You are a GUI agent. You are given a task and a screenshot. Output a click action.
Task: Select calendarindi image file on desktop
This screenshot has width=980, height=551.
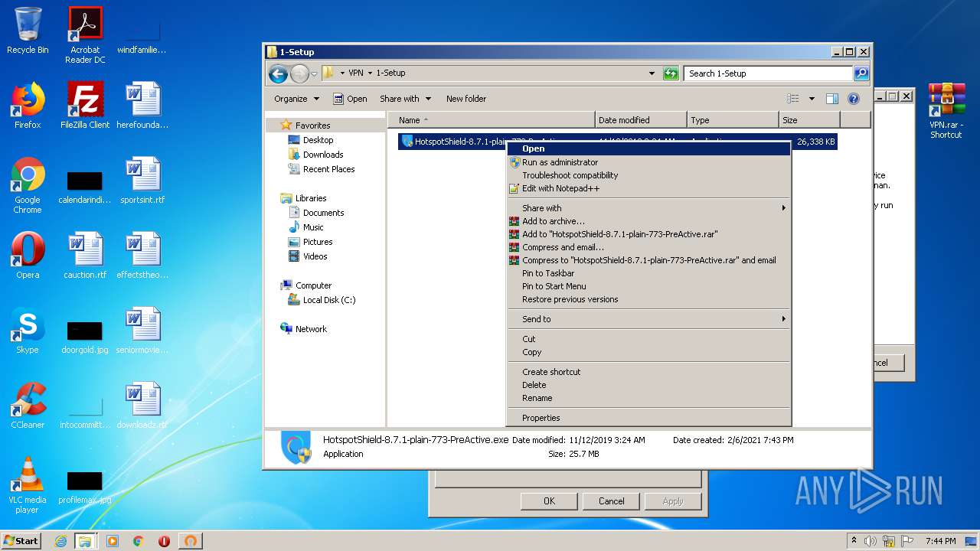[85, 187]
